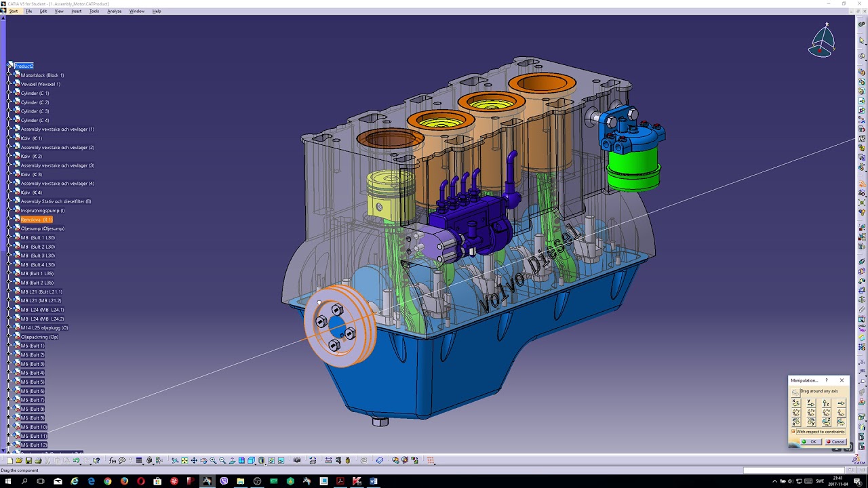This screenshot has height=488, width=868.
Task: Click the Print toolbar icon
Action: (38, 460)
